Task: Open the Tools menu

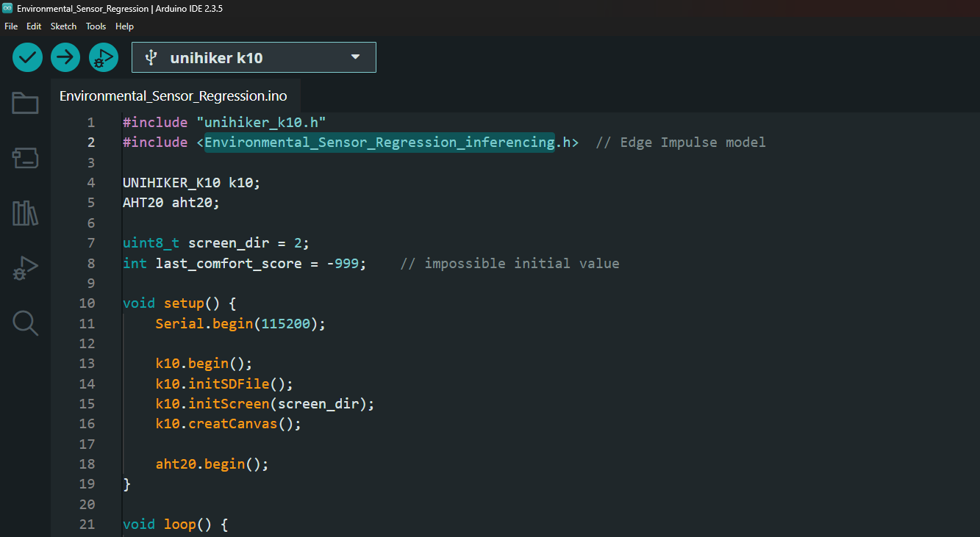Action: (96, 26)
